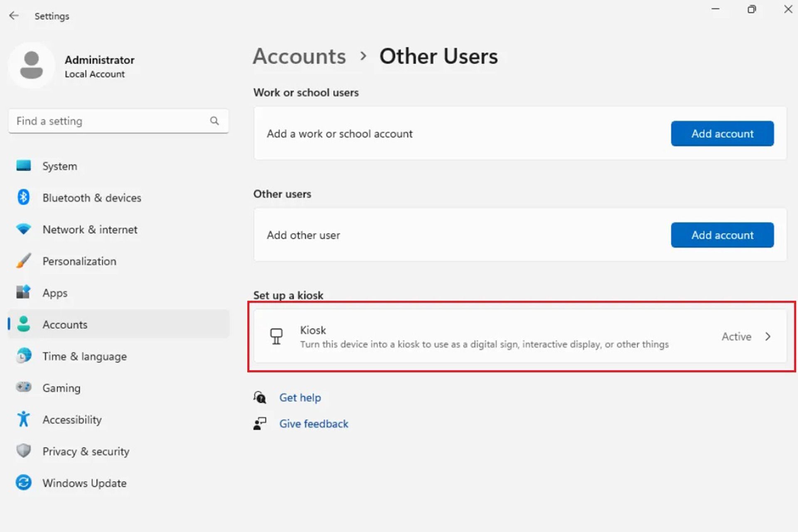798x532 pixels.
Task: Click in the Find a setting box
Action: tap(118, 121)
